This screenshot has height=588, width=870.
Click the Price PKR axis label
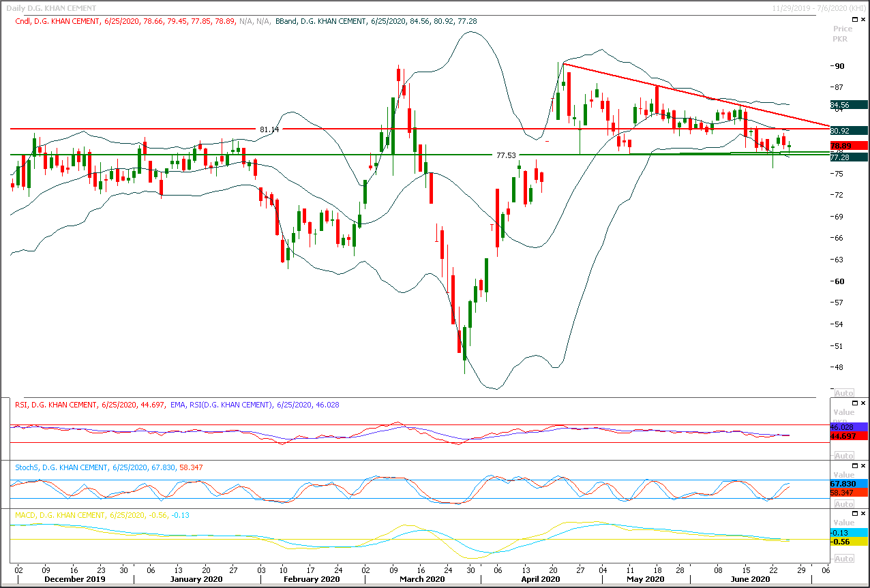[x=843, y=34]
